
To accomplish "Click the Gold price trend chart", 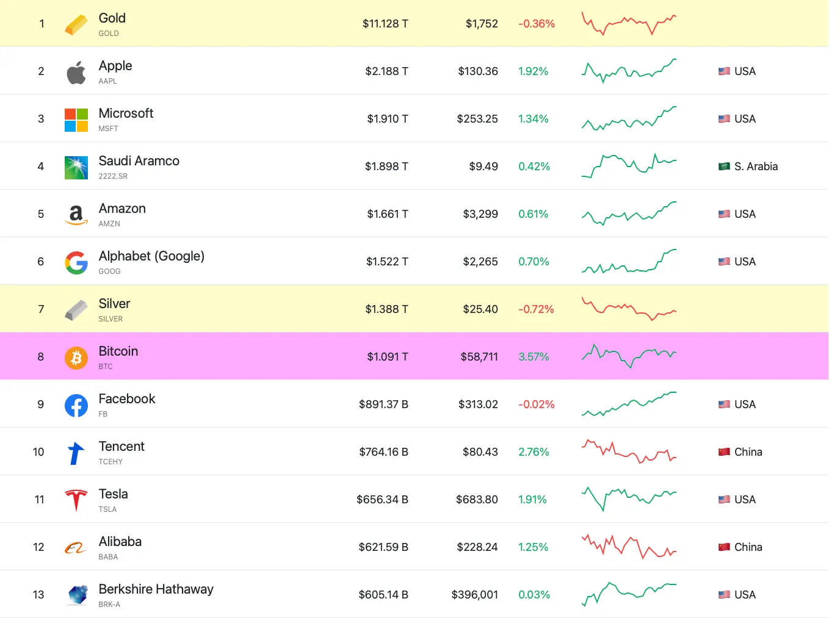I will pyautogui.click(x=629, y=24).
